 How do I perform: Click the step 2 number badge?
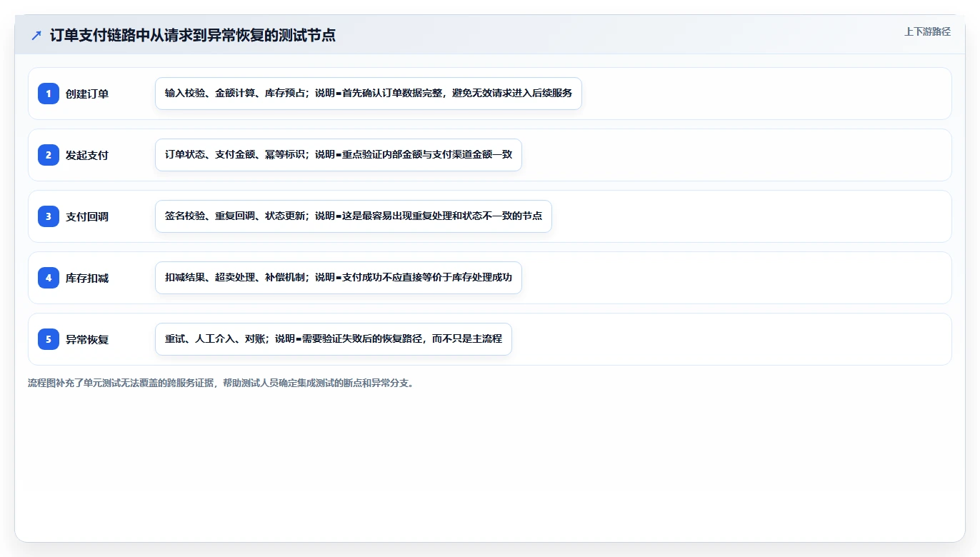(x=49, y=155)
